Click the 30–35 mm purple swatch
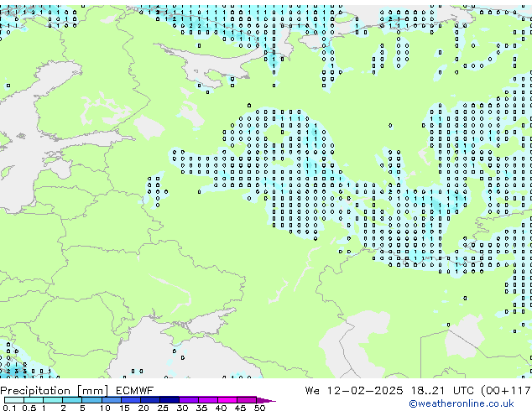Screen dimensions: 532x411 tap(188, 400)
